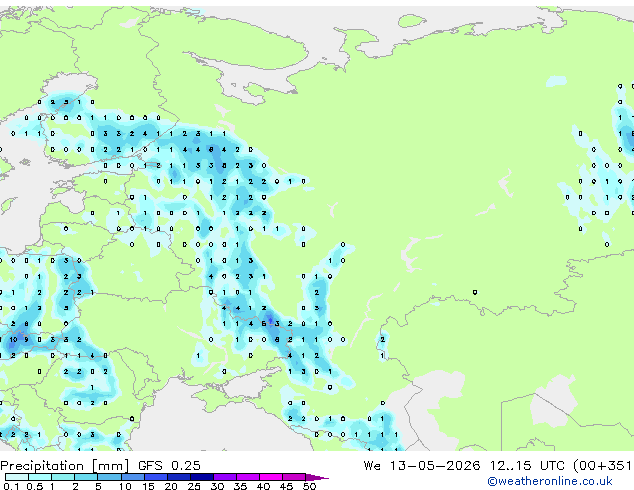Image resolution: width=634 pixels, height=490 pixels.
Task: Click the '10' precipitation value on the map
Action: [x=13, y=340]
